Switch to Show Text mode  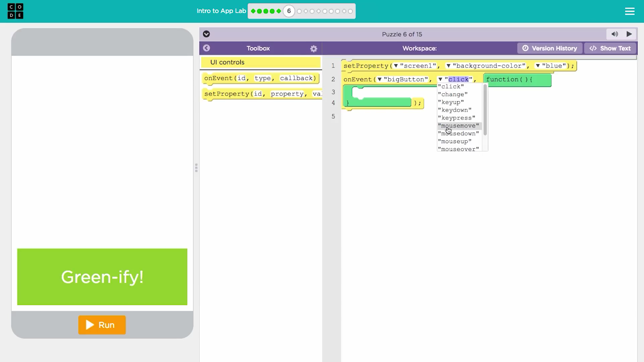[x=610, y=48]
